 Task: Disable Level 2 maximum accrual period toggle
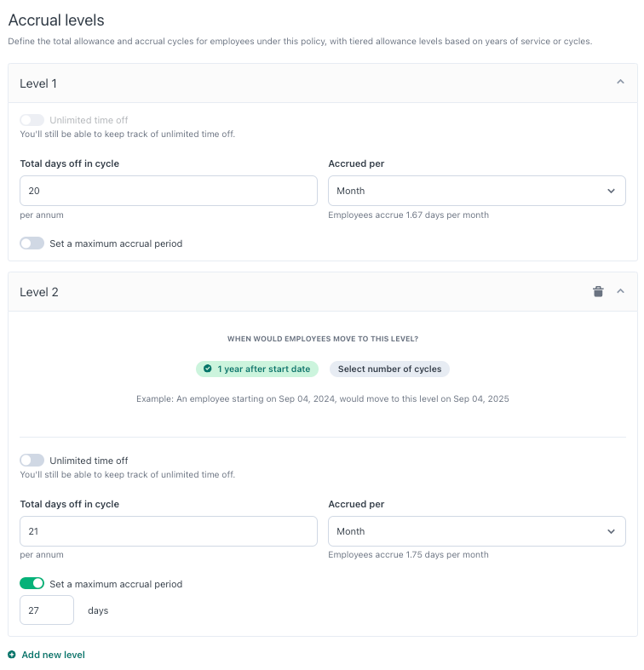point(32,583)
